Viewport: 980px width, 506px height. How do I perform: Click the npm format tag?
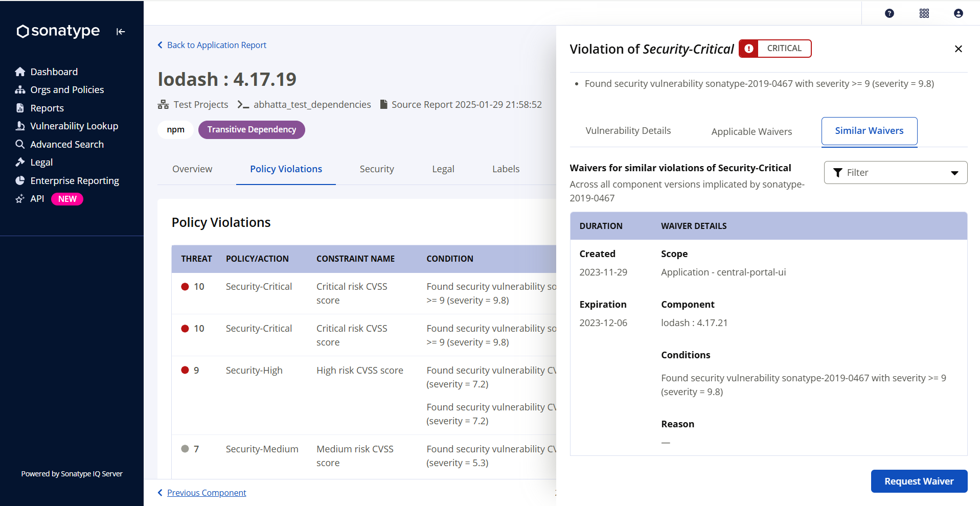[175, 130]
